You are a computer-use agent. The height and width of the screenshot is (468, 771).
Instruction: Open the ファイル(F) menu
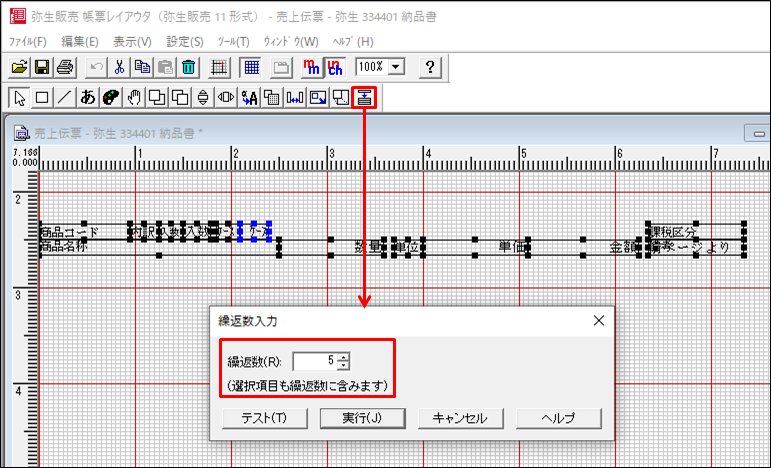coord(28,42)
